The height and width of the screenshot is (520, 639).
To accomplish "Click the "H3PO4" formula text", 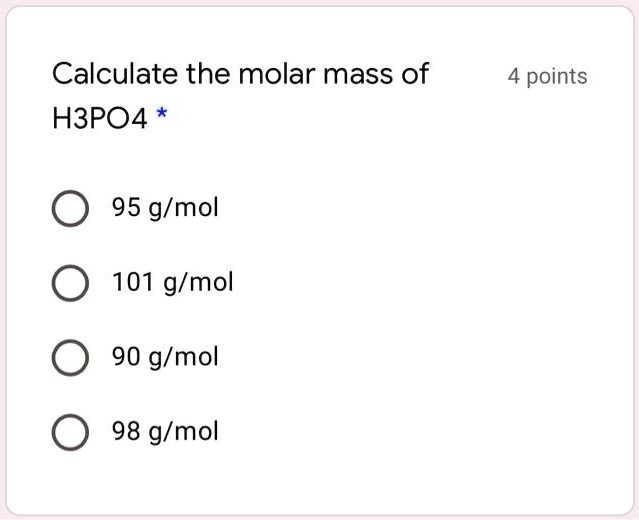I will pyautogui.click(x=99, y=120).
